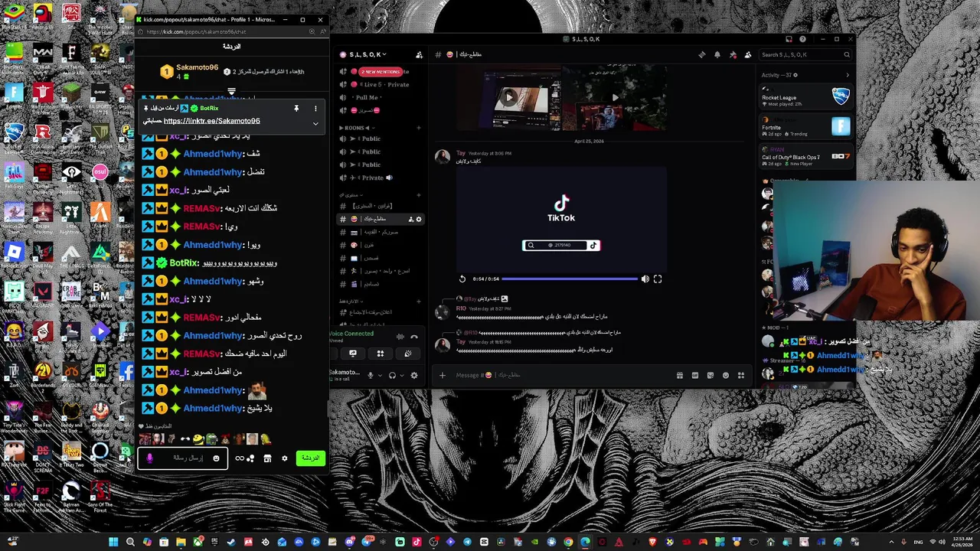Enter fullscreen on TikTok video
This screenshot has width=980, height=551.
(x=658, y=279)
